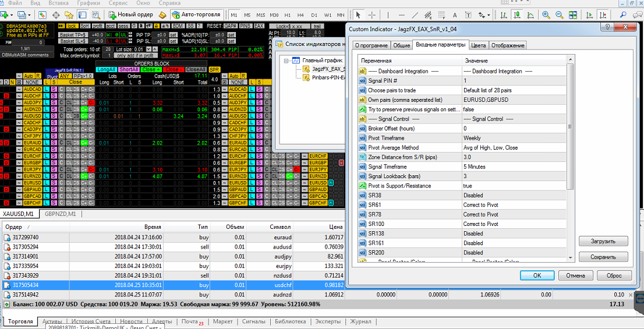The width and height of the screenshot is (644, 329).
Task: Switch chart to candlesticks icon
Action: tap(518, 15)
